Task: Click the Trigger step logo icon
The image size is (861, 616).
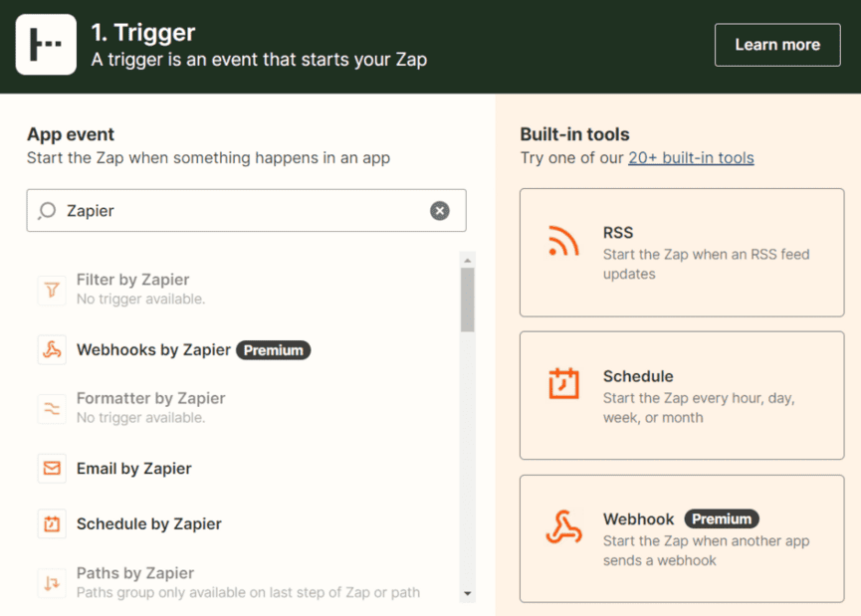Action: tap(46, 45)
